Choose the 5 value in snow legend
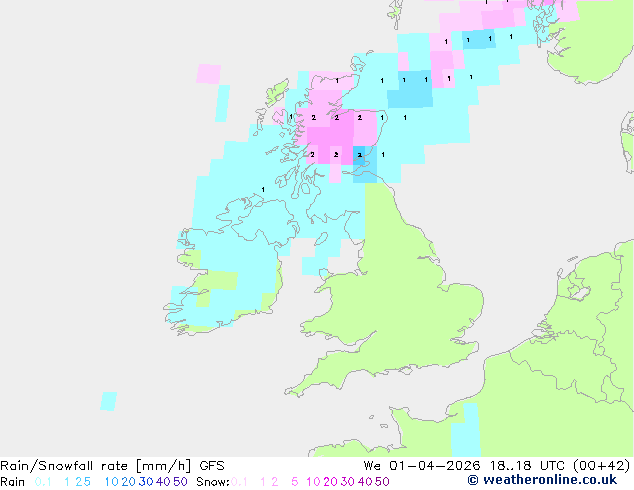634x490 pixels. [x=294, y=482]
